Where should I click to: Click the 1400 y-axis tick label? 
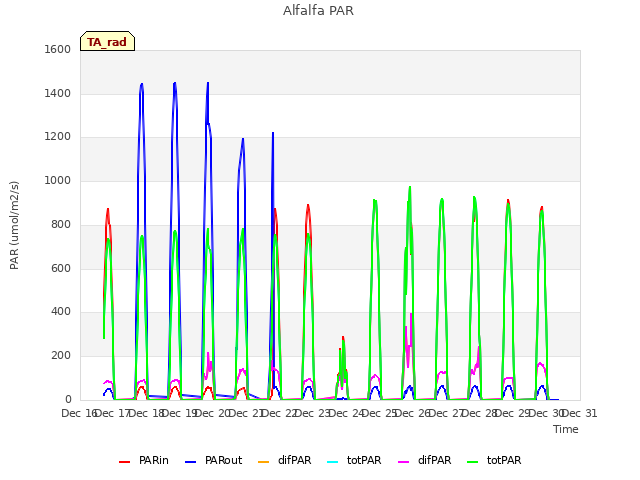click(x=58, y=93)
